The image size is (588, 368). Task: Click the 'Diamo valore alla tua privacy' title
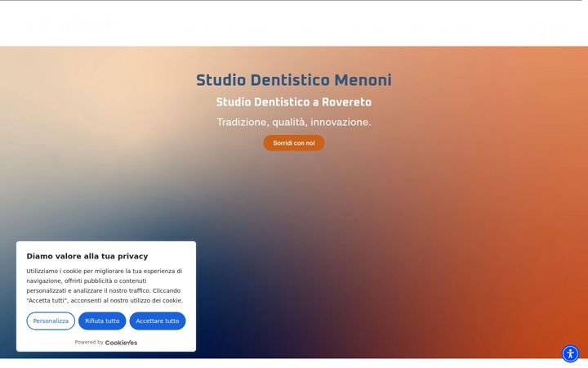[87, 256]
